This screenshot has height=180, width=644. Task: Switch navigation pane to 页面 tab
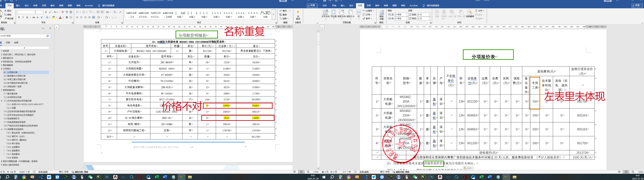(8, 43)
